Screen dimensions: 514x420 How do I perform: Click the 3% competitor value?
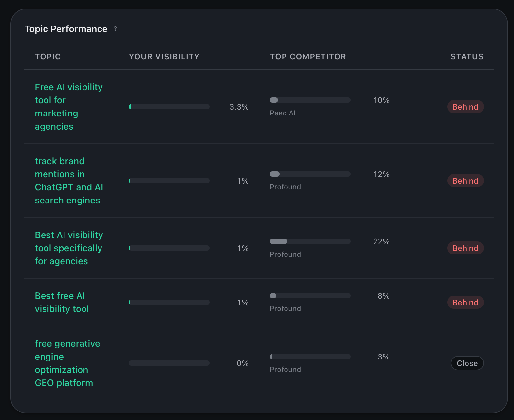384,357
